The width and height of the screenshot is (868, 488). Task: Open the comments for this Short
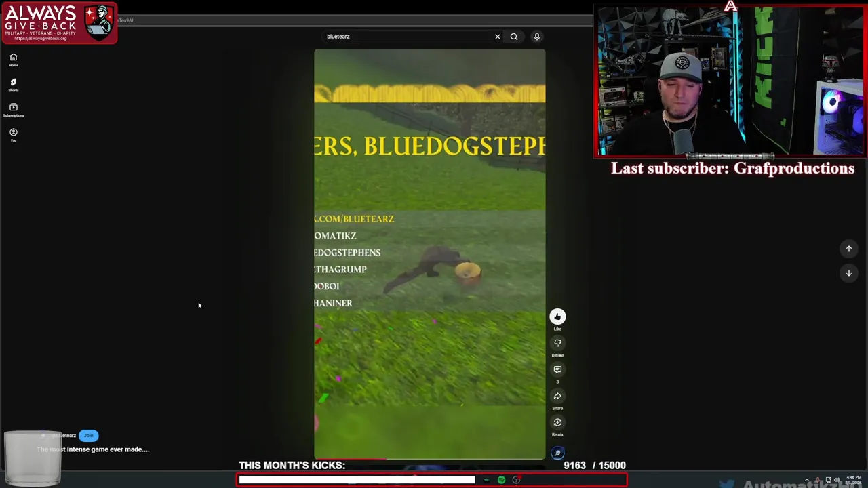click(x=557, y=369)
